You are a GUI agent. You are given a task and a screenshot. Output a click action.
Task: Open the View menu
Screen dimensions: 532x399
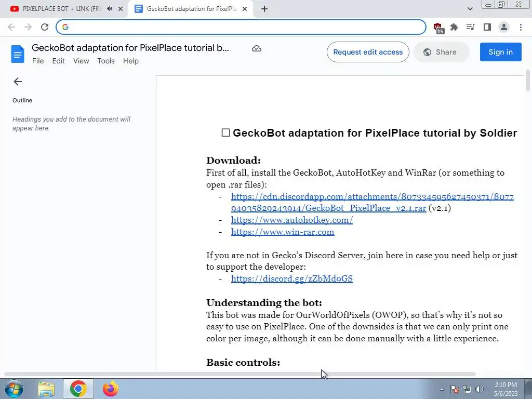tap(81, 61)
